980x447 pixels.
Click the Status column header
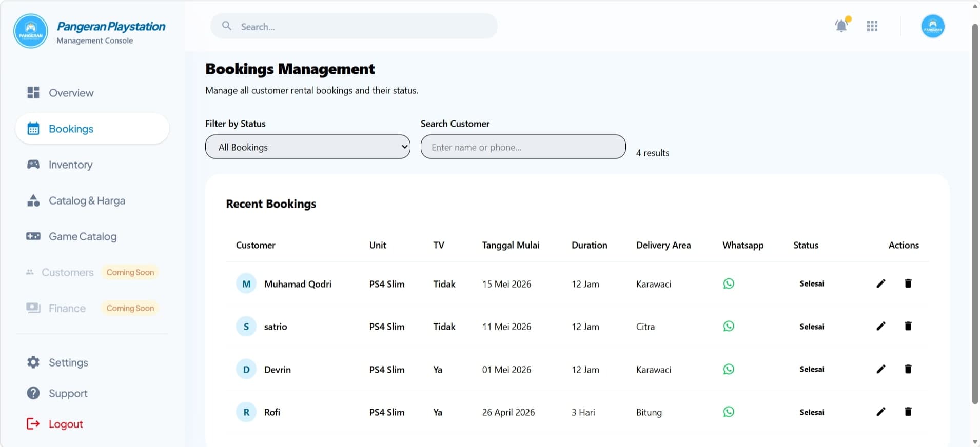(x=806, y=245)
